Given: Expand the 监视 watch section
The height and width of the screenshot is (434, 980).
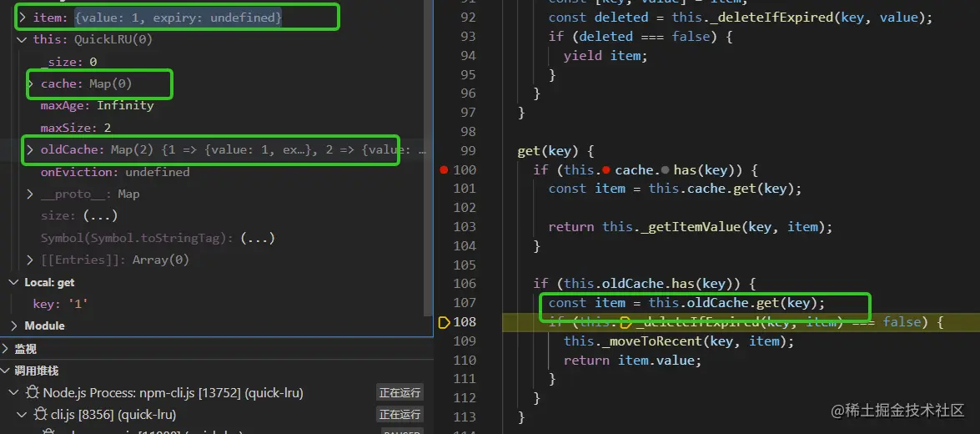Looking at the screenshot, I should tap(5, 348).
